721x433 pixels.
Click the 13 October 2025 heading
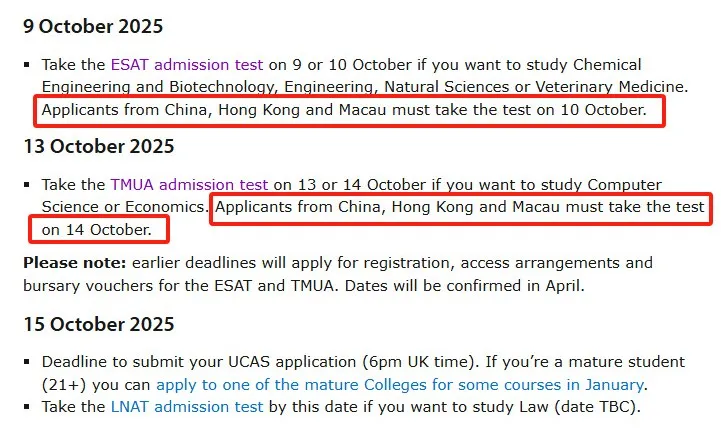pos(99,146)
